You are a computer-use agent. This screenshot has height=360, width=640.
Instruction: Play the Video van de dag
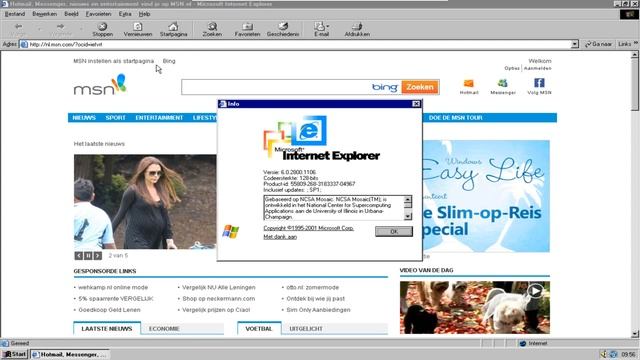(535, 291)
